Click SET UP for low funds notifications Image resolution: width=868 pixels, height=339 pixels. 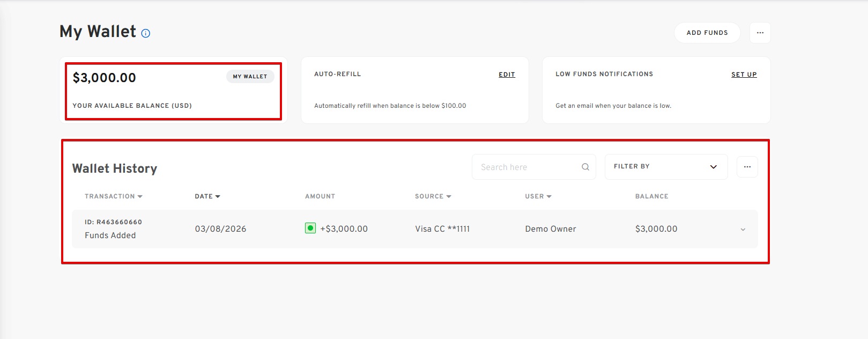744,75
